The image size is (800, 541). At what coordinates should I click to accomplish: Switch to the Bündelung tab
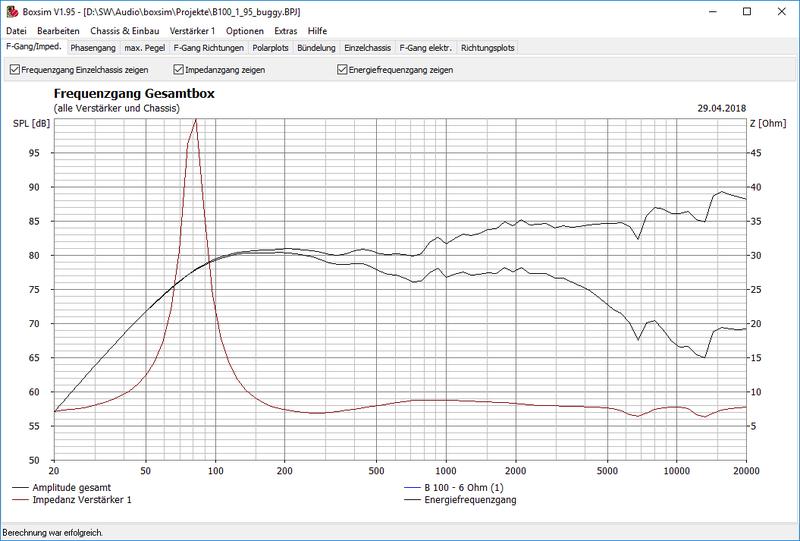(316, 48)
